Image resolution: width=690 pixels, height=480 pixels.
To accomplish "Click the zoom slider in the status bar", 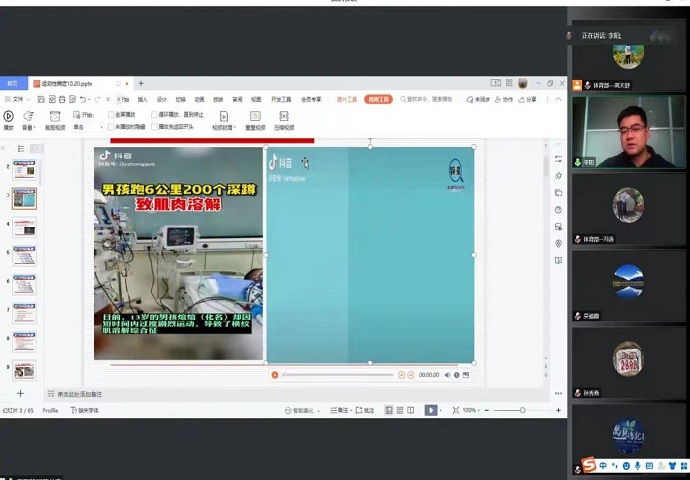I will click(x=522, y=410).
